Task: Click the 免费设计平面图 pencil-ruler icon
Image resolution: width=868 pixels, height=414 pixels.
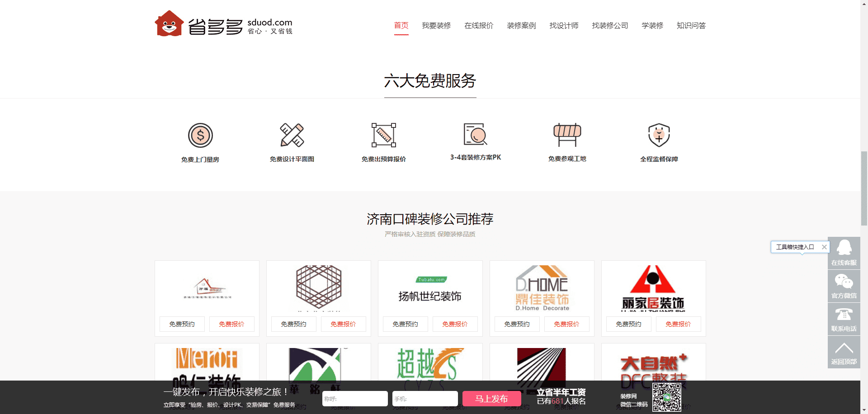Action: [x=292, y=135]
